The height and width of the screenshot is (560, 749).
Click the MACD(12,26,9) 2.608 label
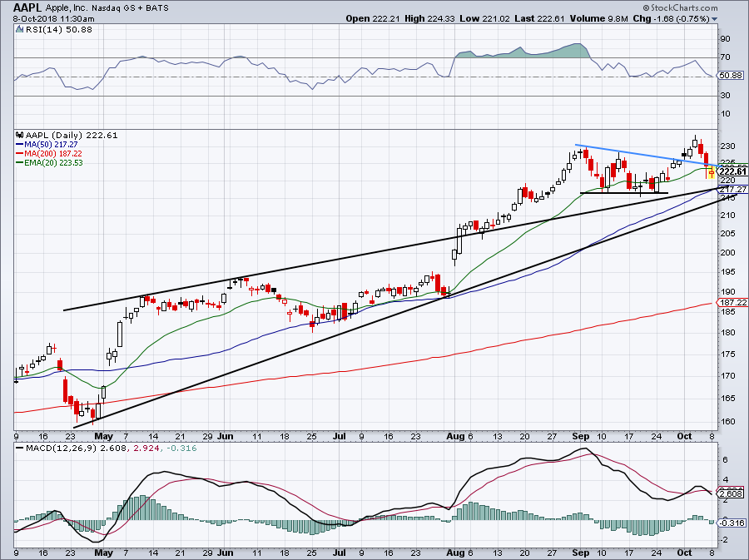(76, 448)
